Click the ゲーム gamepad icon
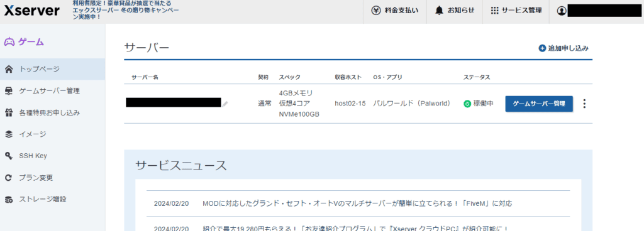 tap(9, 42)
